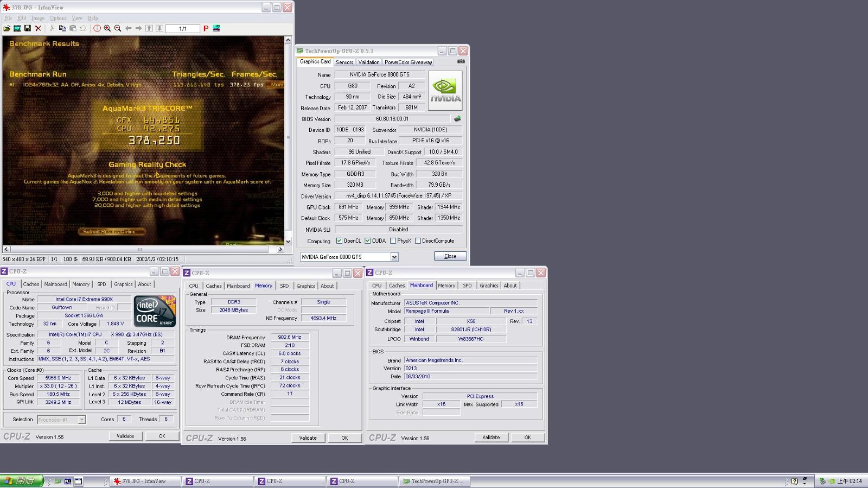Open the Image menu in IrfanView

[38, 18]
